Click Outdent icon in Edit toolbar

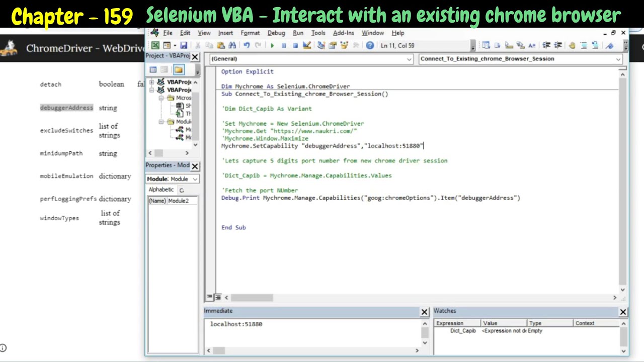point(558,45)
